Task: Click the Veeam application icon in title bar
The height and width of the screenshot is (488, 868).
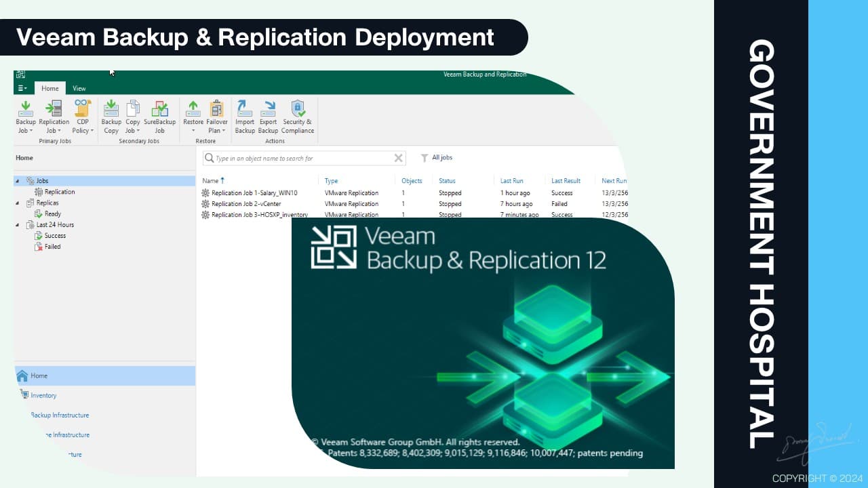Action: (20, 75)
